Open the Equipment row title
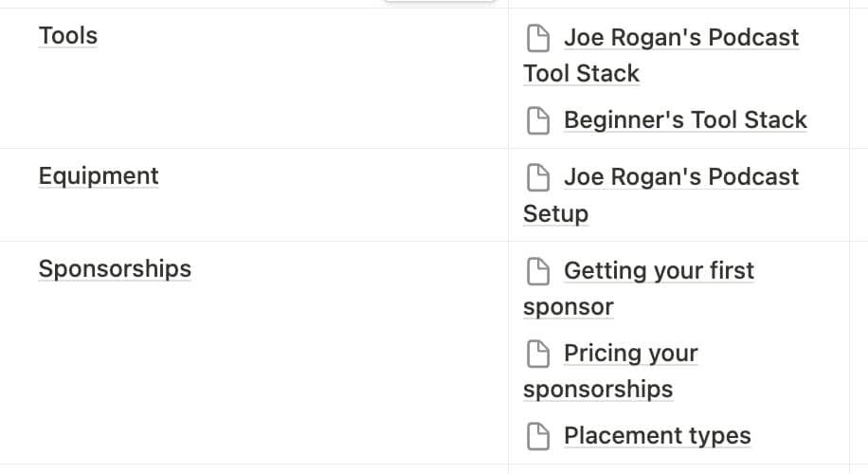Image resolution: width=868 pixels, height=474 pixels. (x=99, y=176)
